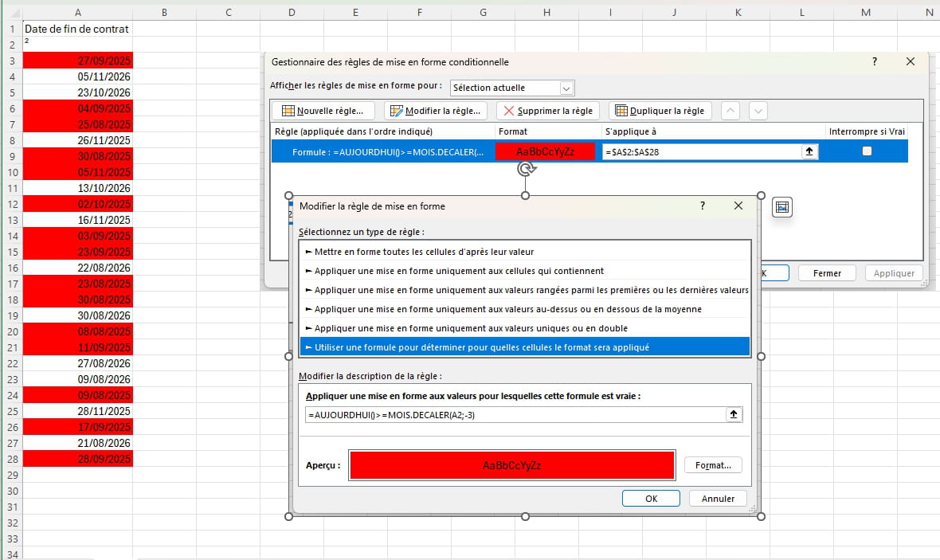Select column B header
Screen dimensions: 940x560
tap(164, 12)
